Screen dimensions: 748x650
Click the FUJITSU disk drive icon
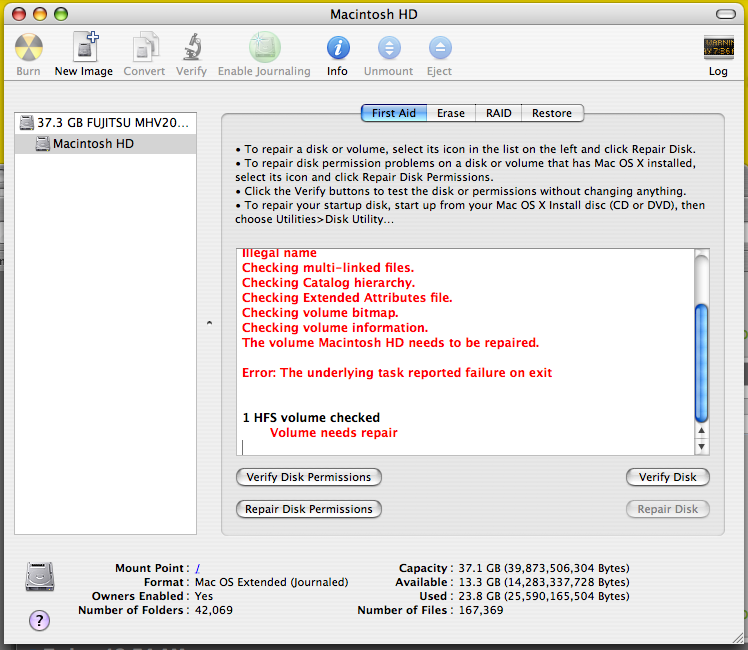pos(27,123)
